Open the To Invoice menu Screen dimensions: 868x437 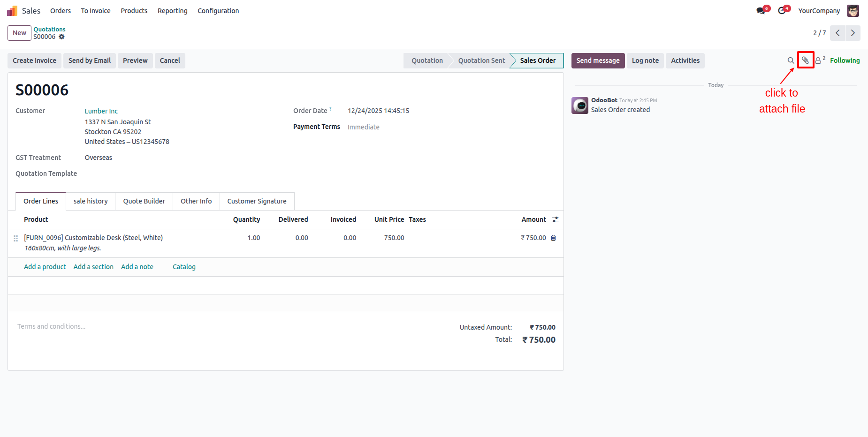pos(96,11)
